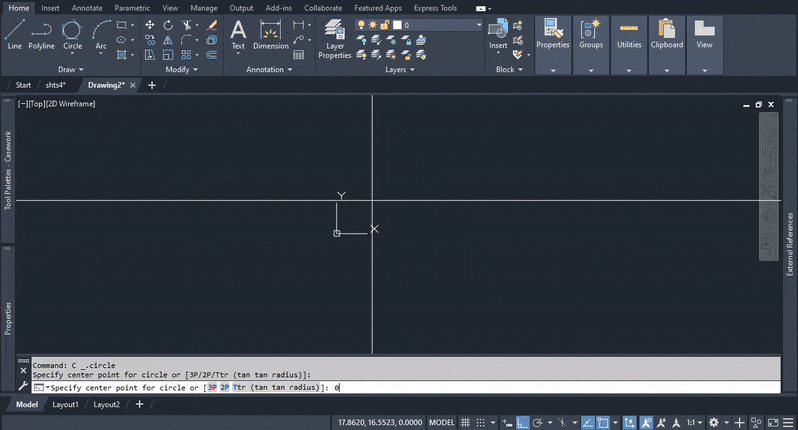Select the Polyline tool
Screen dimensions: 798x430
pos(41,34)
